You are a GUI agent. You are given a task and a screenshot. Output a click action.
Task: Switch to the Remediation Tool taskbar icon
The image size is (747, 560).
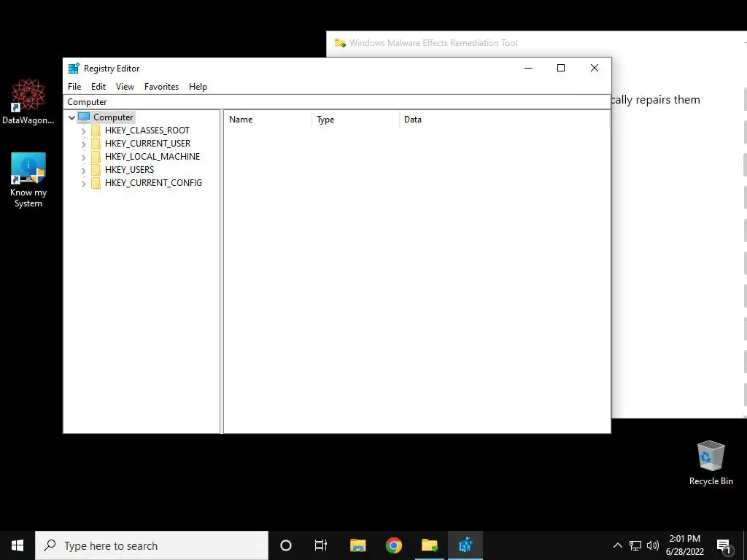(x=430, y=545)
